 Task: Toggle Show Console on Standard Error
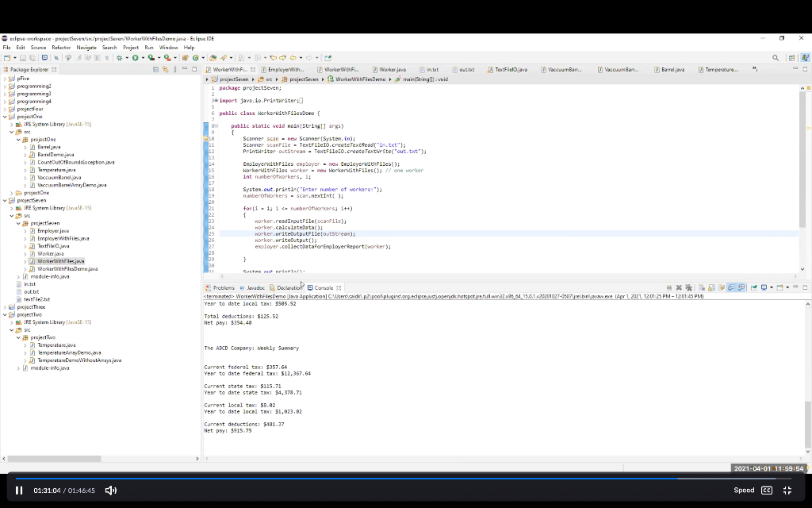click(x=741, y=287)
